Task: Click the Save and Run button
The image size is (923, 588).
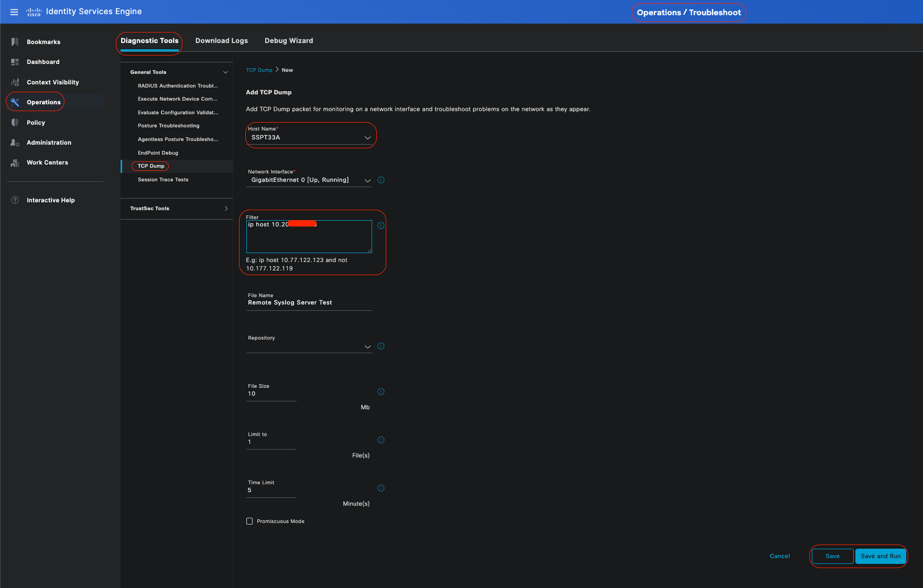Action: pyautogui.click(x=881, y=556)
